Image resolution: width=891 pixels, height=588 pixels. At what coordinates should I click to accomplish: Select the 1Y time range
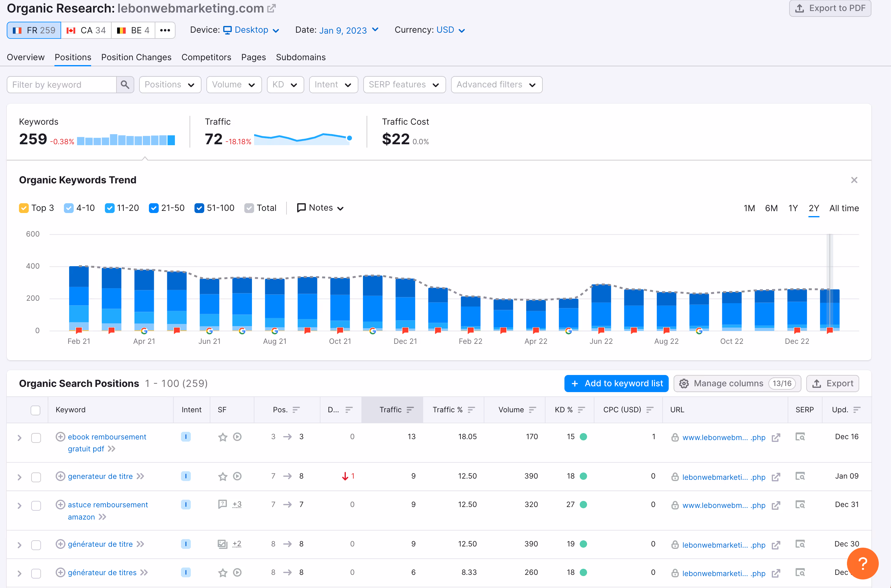click(793, 208)
